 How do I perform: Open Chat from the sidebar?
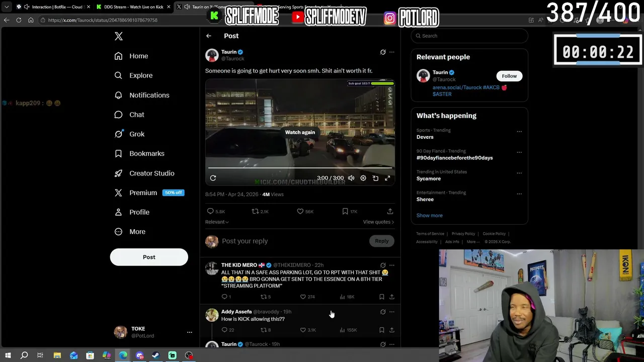point(129,115)
